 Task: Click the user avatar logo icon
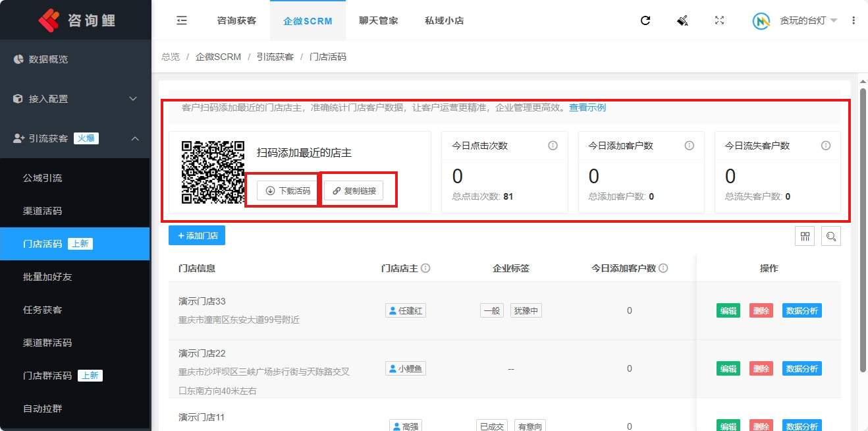point(762,20)
